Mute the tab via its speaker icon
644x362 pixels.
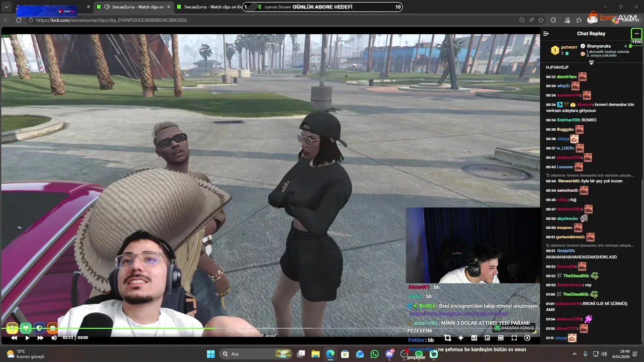pyautogui.click(x=107, y=7)
